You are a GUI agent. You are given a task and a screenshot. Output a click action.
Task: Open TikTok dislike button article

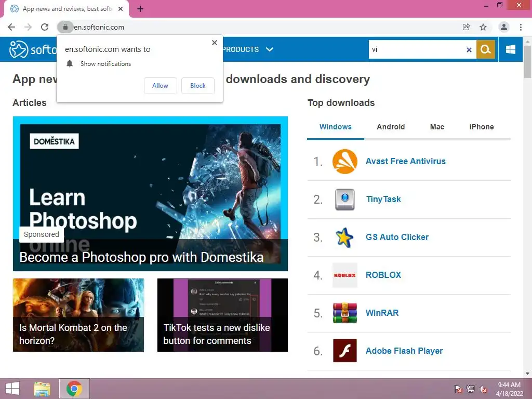coord(222,315)
